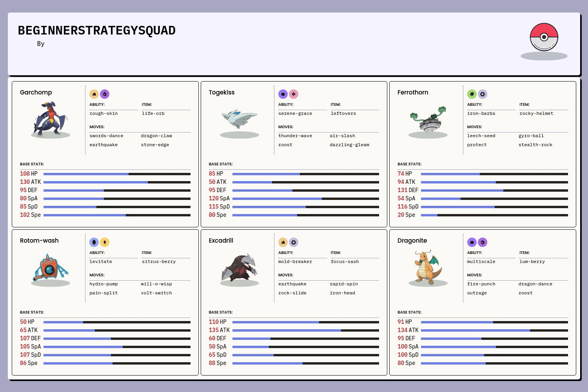Click Ferrothorn's Spe stat bar
This screenshot has width=588, height=392.
(494, 215)
